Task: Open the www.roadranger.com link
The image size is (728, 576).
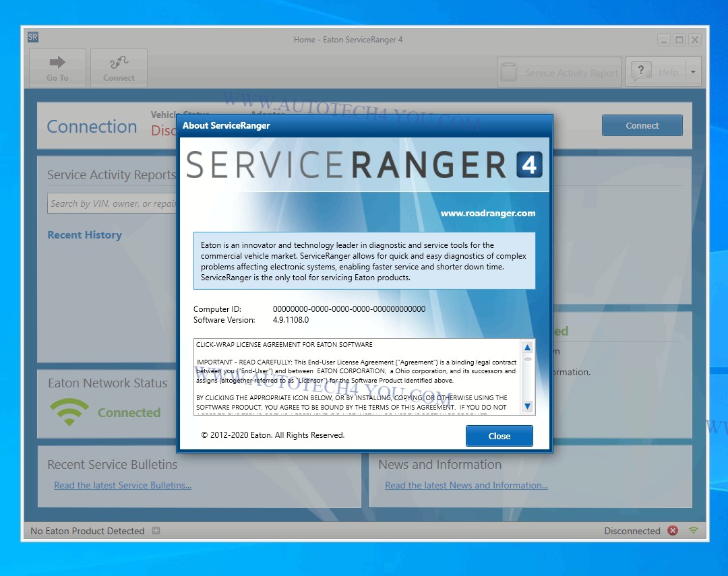Action: [487, 213]
